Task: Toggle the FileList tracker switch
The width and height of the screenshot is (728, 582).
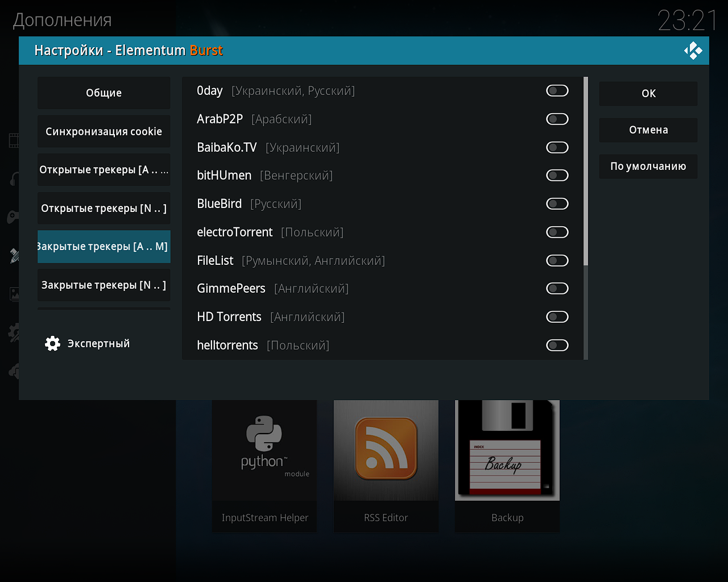Action: pyautogui.click(x=557, y=260)
